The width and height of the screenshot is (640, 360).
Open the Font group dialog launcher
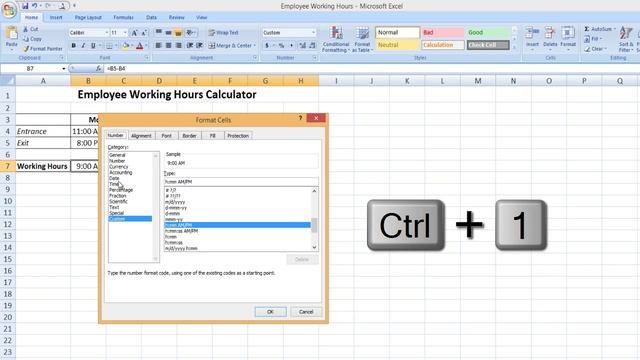pyautogui.click(x=146, y=58)
